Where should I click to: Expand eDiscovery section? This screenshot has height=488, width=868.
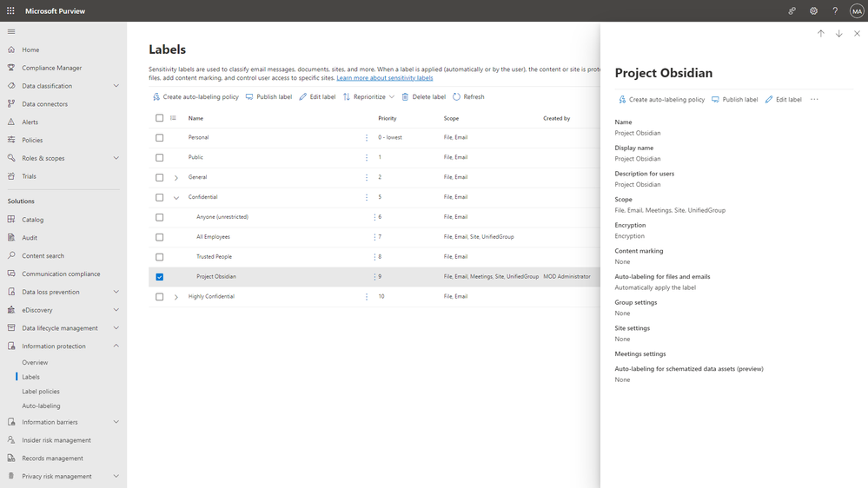point(116,310)
